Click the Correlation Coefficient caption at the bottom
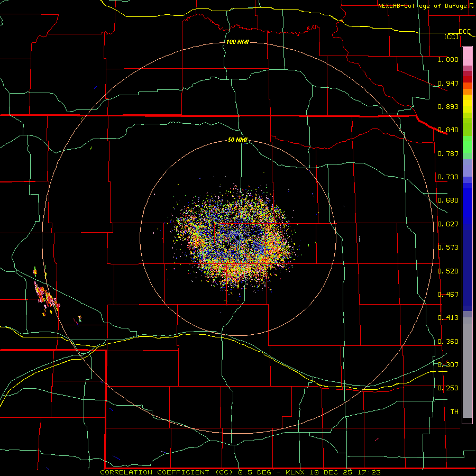Viewport: 476px width, 476px height. 240,472
